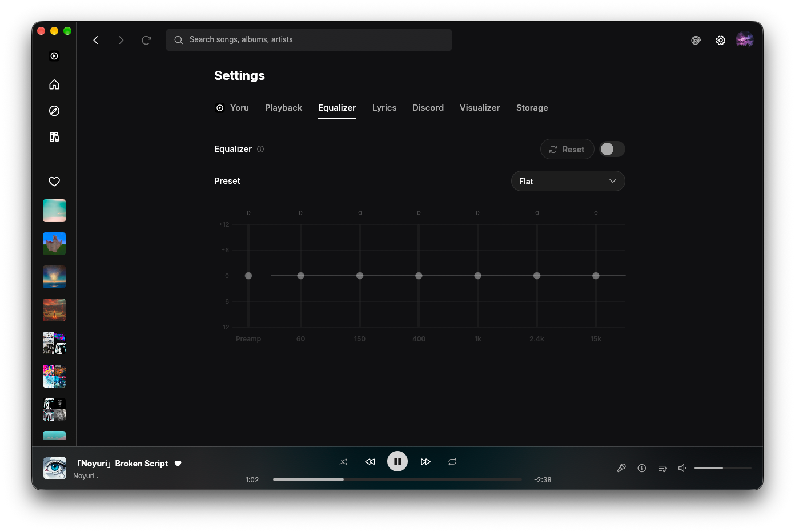Go back with the left arrow
Image resolution: width=795 pixels, height=532 pixels.
point(96,40)
